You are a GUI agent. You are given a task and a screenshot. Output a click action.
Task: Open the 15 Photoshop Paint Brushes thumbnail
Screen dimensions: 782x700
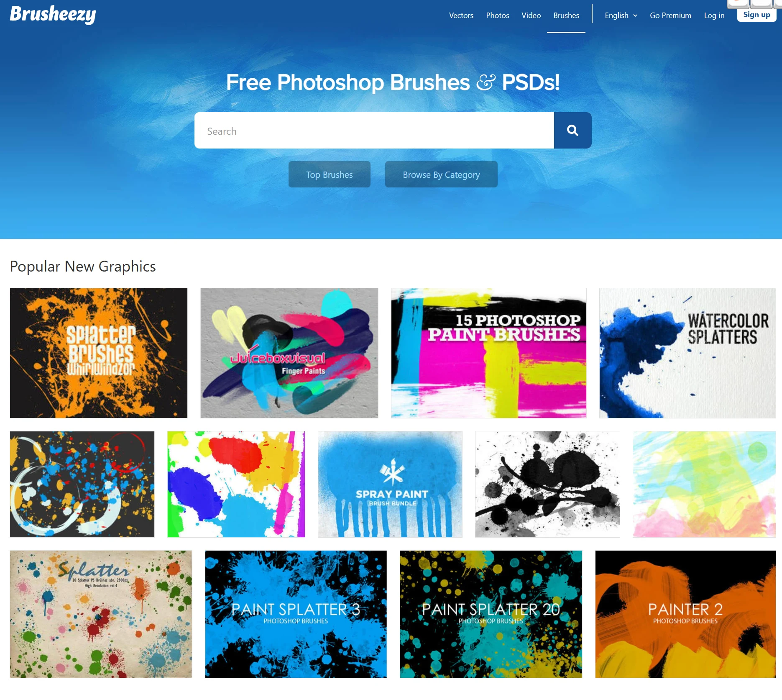[489, 353]
